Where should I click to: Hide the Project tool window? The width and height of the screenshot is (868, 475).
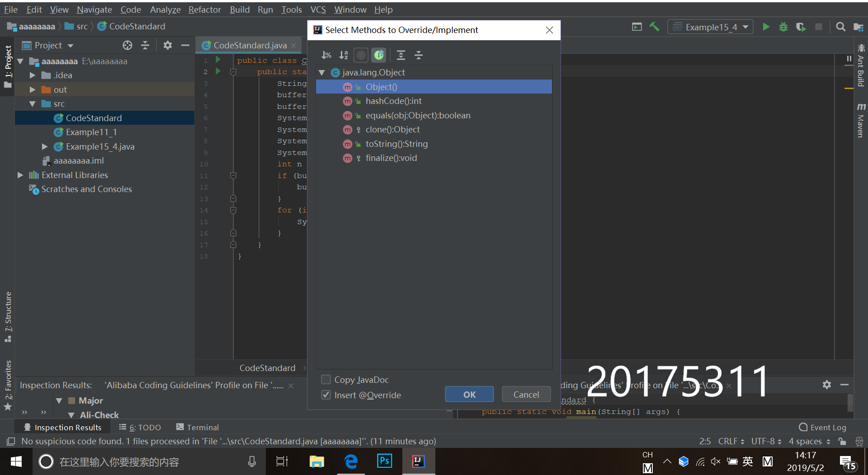pos(185,45)
